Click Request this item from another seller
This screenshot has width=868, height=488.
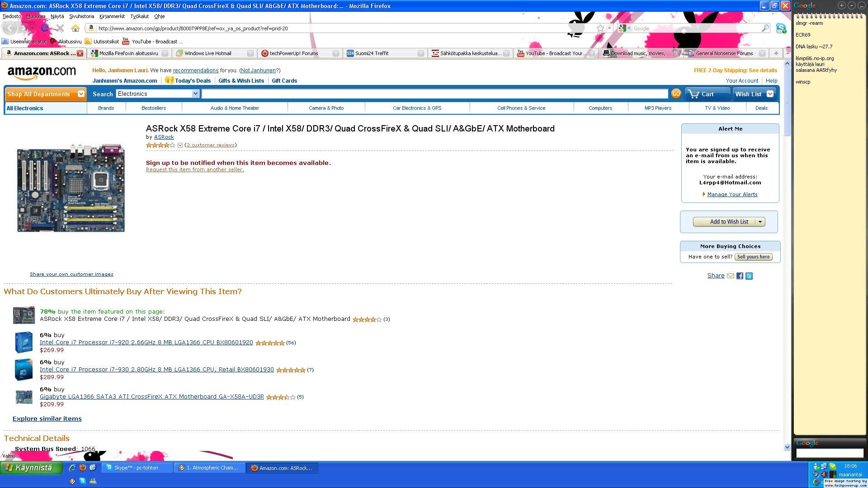[195, 169]
